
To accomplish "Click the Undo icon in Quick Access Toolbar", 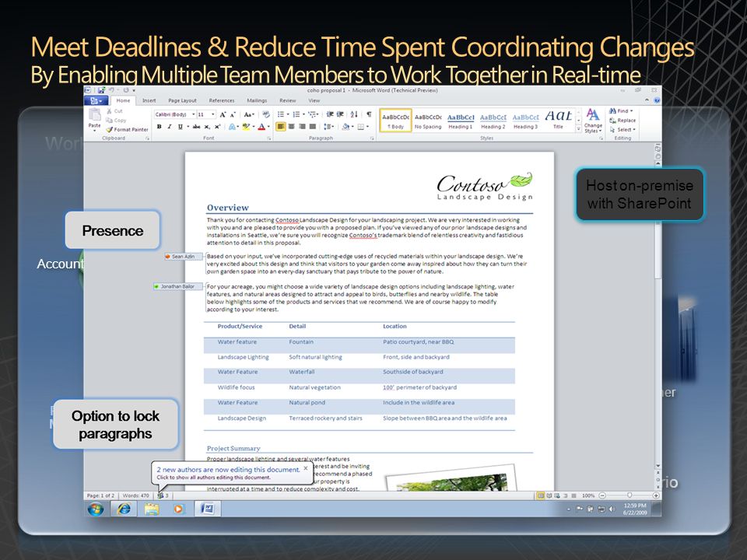I will click(111, 90).
